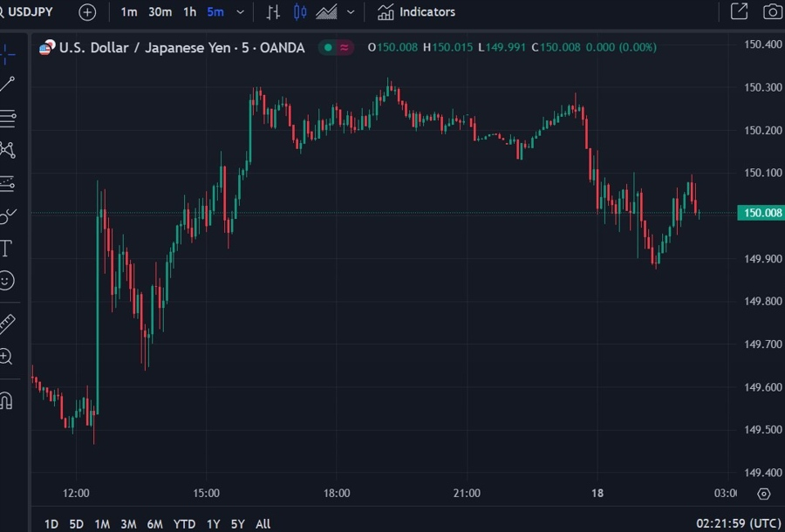785x532 pixels.
Task: Switch to the 1h interval
Action: [x=190, y=12]
